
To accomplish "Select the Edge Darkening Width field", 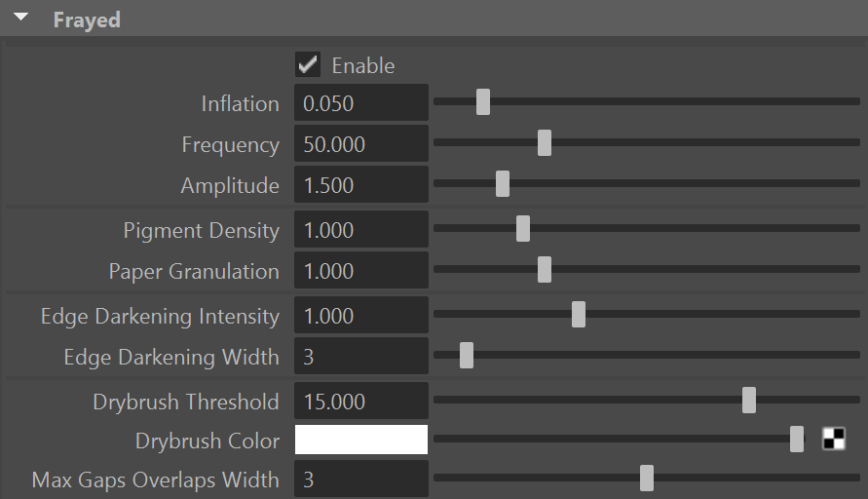I will coord(360,357).
